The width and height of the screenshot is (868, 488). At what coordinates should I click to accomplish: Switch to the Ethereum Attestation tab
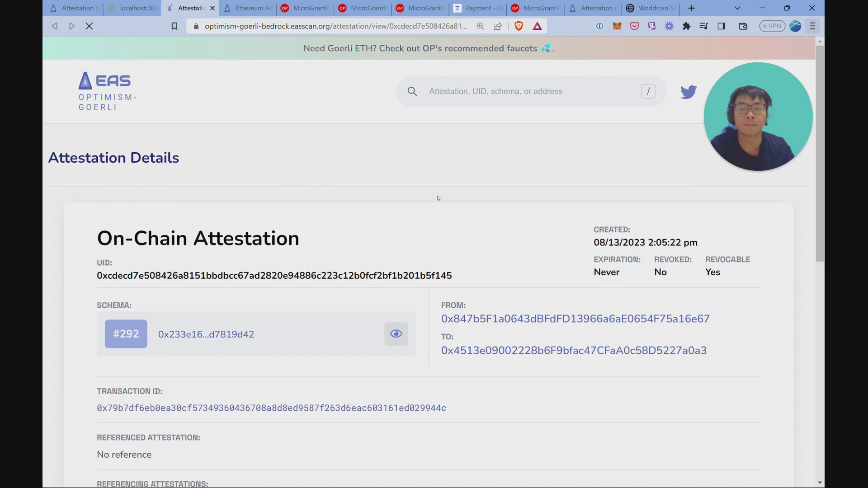(248, 8)
